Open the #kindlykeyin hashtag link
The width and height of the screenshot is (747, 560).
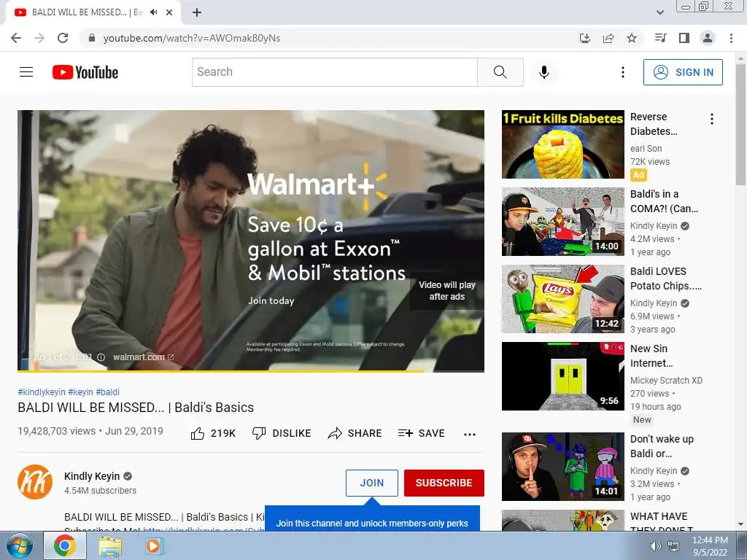click(42, 392)
